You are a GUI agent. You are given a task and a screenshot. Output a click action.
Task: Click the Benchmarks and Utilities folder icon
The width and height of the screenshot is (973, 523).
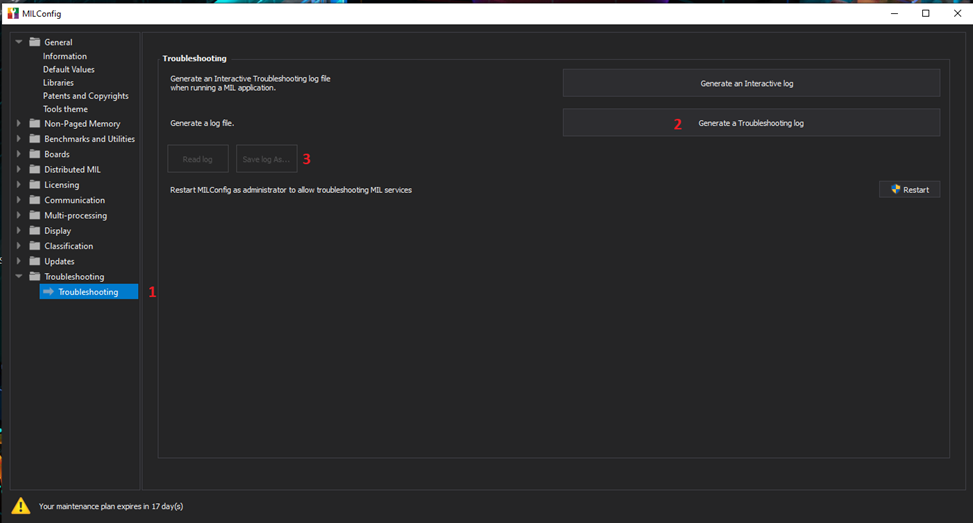click(35, 139)
